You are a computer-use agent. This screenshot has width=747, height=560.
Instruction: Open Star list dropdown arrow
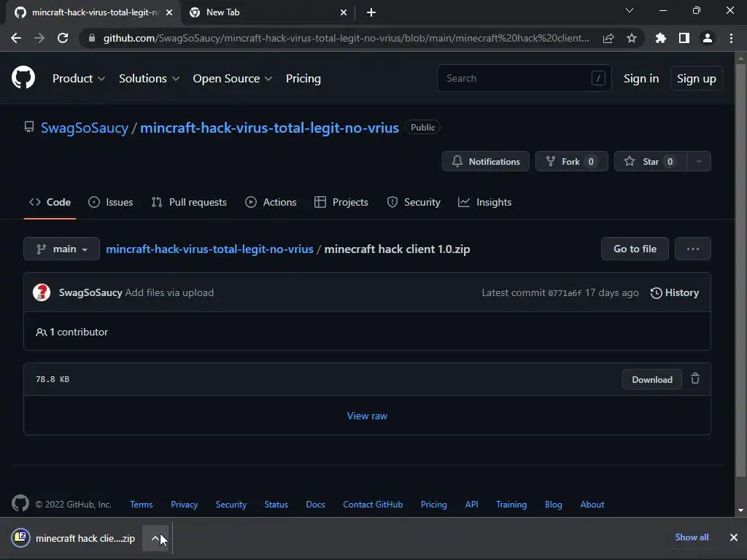pyautogui.click(x=699, y=161)
